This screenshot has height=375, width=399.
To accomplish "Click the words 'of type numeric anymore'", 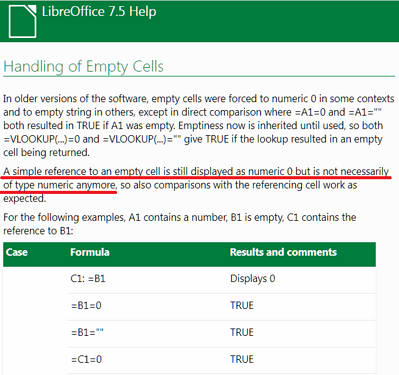I will coord(60,185).
